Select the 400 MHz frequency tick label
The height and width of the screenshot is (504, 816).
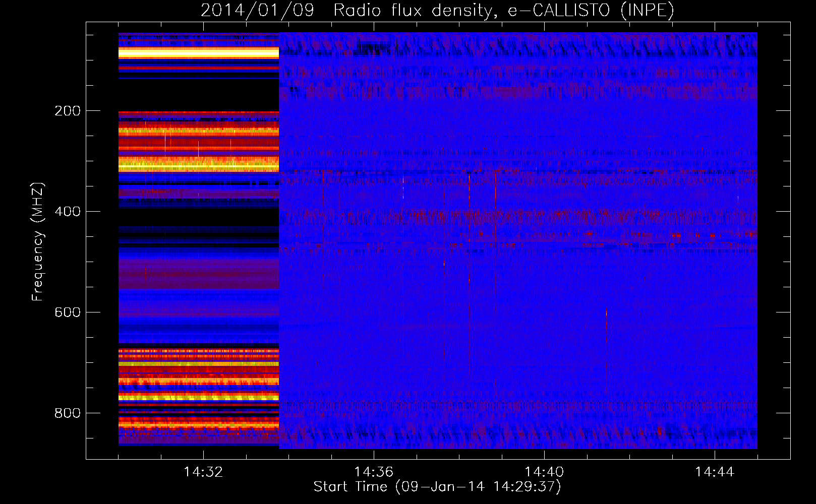68,212
